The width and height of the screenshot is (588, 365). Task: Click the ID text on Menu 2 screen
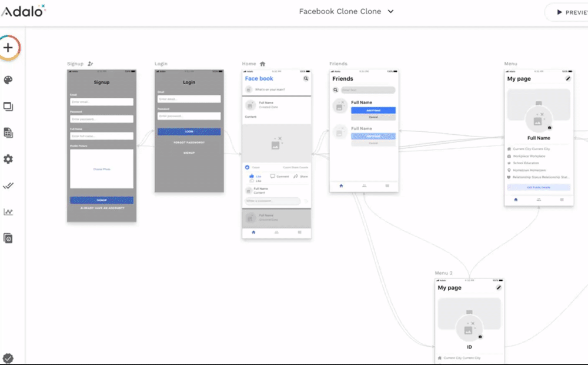(469, 347)
